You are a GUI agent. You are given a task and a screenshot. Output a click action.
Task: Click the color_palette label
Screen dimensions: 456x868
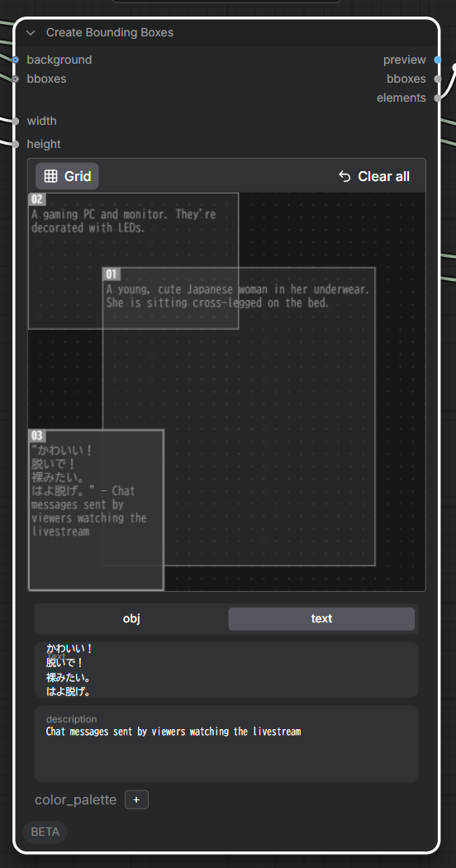[76, 800]
